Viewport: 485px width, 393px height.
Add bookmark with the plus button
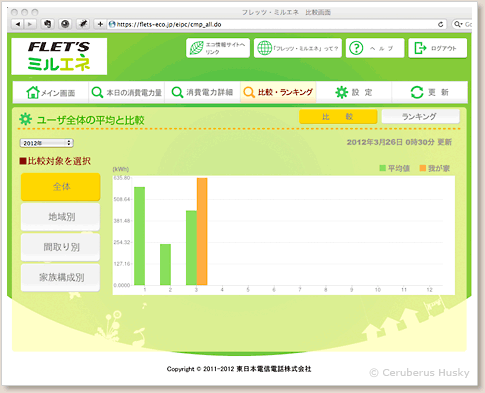pyautogui.click(x=100, y=24)
